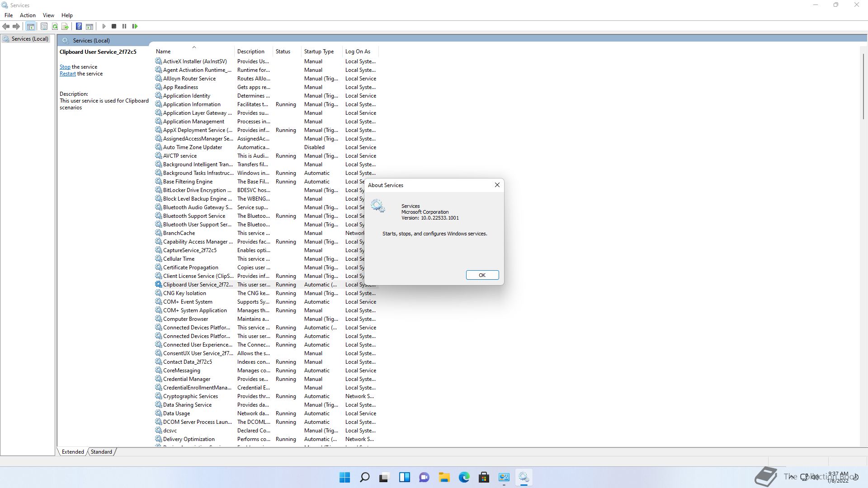Toggle Show/Hide Console Tree toolbar icon

pyautogui.click(x=30, y=26)
